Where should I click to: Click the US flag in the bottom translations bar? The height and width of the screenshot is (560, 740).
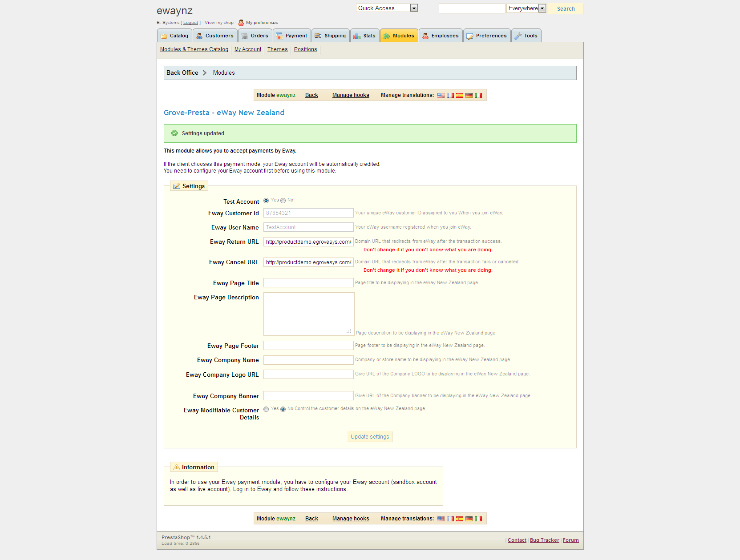441,519
